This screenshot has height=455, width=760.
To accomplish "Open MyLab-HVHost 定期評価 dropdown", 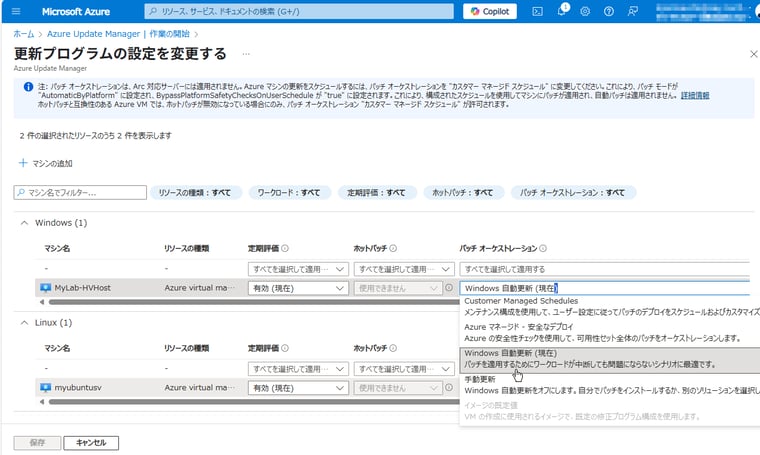I will click(298, 288).
